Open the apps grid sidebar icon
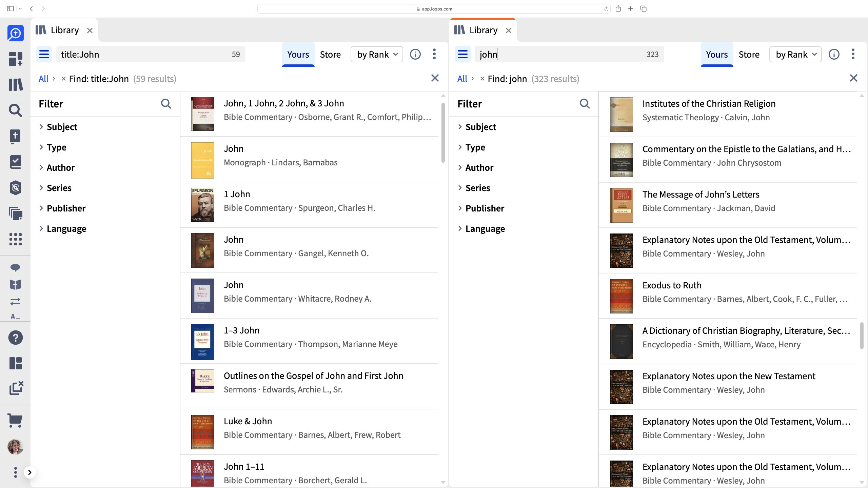This screenshot has width=868, height=488. point(16,239)
